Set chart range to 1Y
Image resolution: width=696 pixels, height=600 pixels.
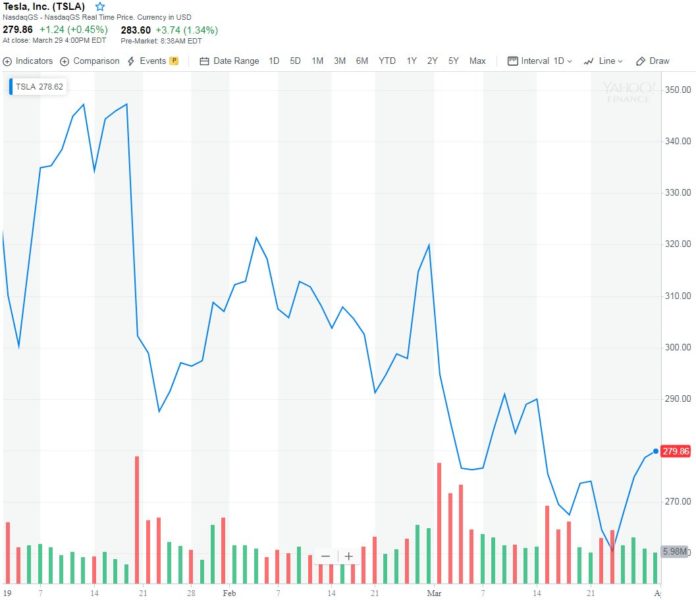(412, 61)
